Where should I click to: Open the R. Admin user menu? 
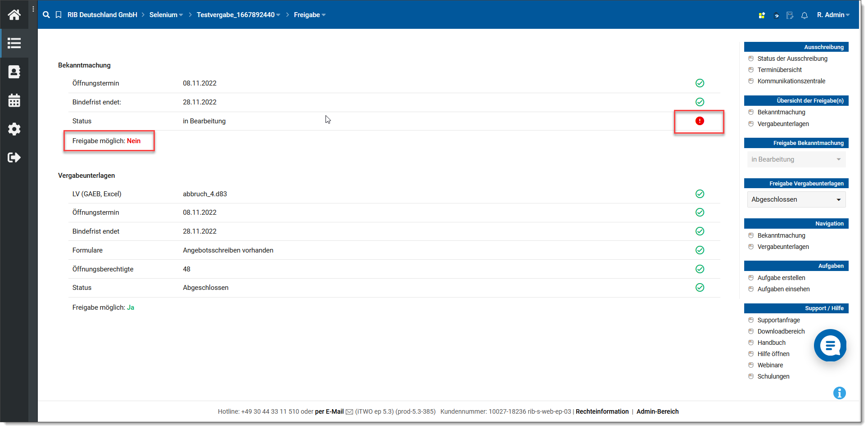[833, 15]
